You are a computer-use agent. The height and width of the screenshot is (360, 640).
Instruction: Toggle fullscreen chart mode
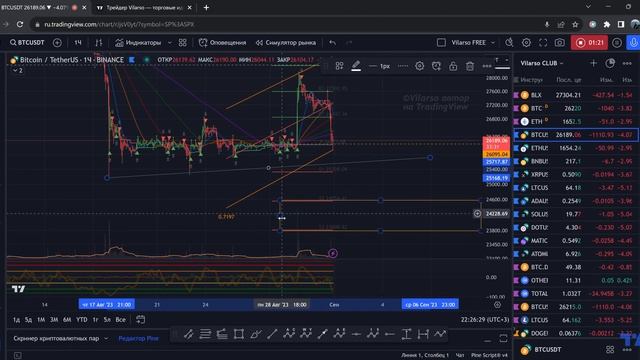(543, 42)
